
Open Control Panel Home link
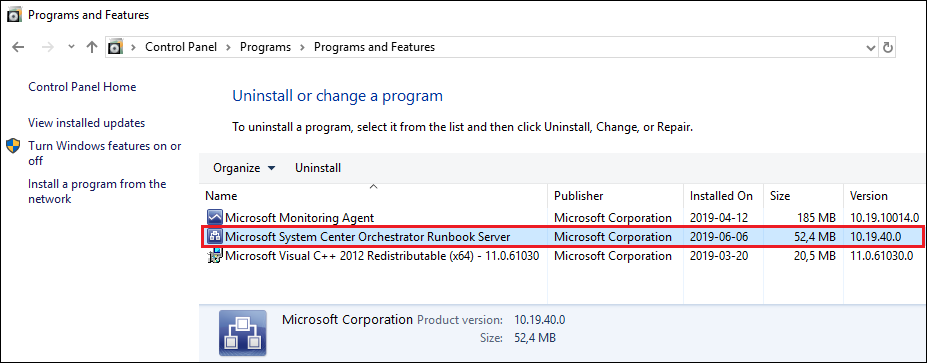[x=82, y=87]
